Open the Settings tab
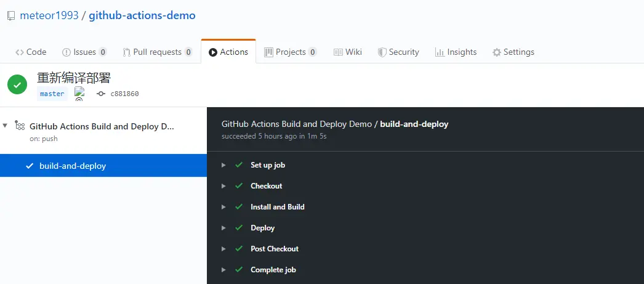This screenshot has height=284, width=644. tap(513, 52)
